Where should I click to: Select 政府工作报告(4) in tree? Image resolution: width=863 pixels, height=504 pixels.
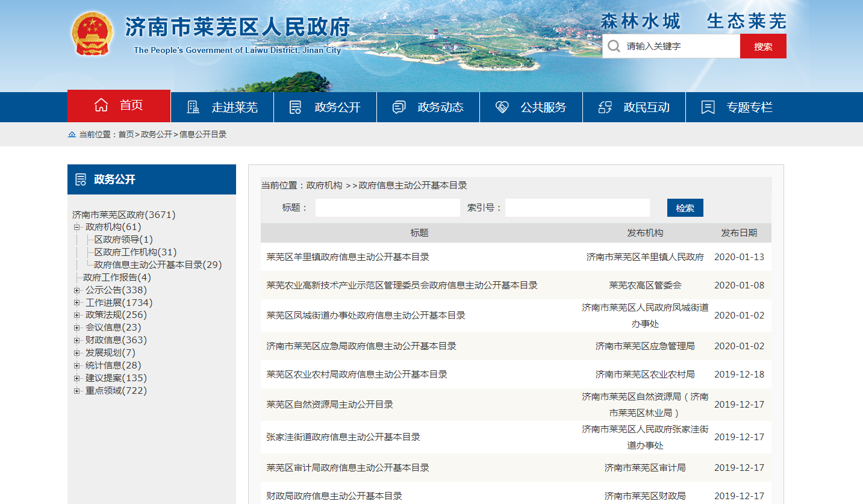click(x=117, y=277)
